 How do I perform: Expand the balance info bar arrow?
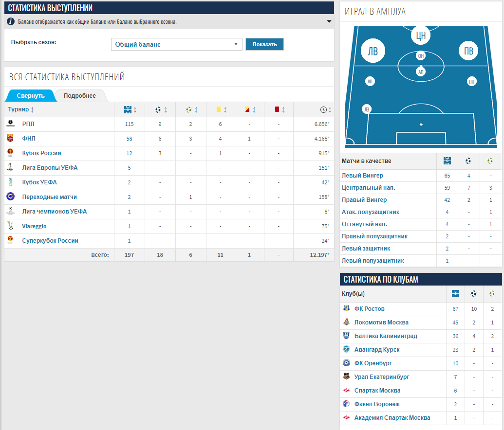(329, 22)
